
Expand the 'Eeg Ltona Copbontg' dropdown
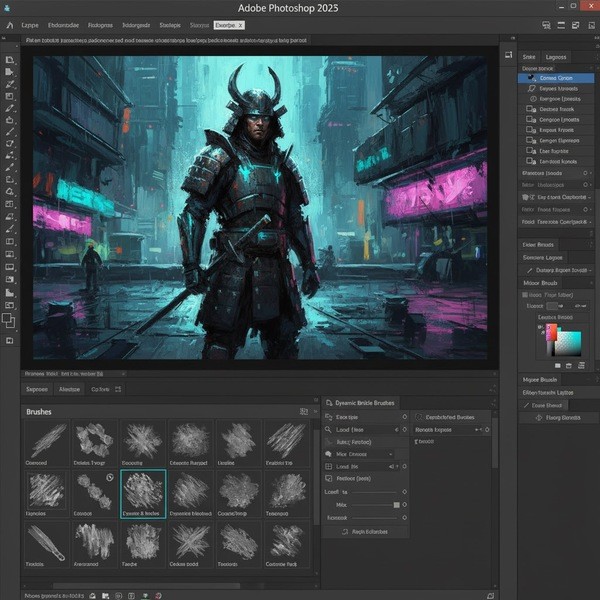pos(590,197)
